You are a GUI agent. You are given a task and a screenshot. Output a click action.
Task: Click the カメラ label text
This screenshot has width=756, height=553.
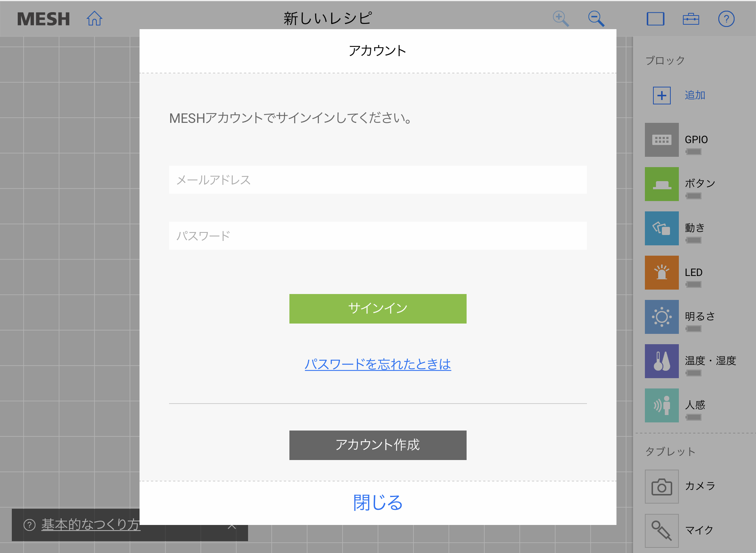pyautogui.click(x=700, y=486)
